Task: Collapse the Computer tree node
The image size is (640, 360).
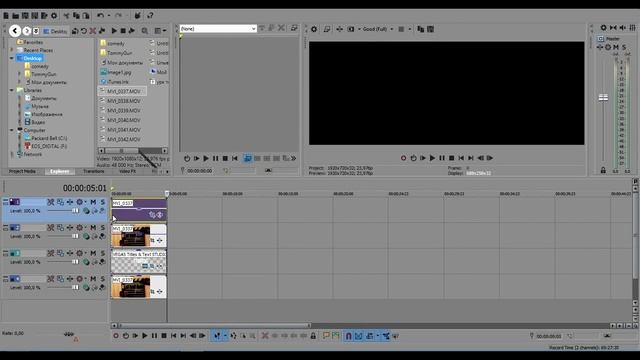Action: (x=11, y=130)
